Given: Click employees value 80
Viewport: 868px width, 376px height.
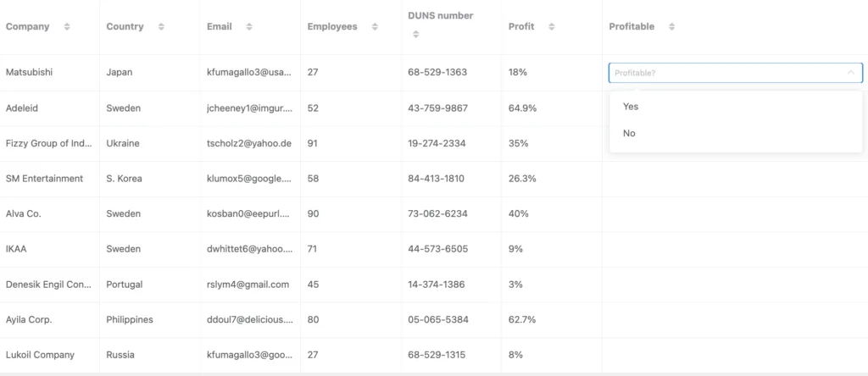Looking at the screenshot, I should point(314,320).
